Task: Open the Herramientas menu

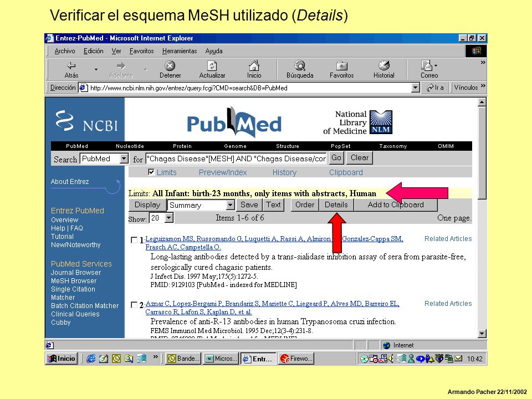Action: 180,51
